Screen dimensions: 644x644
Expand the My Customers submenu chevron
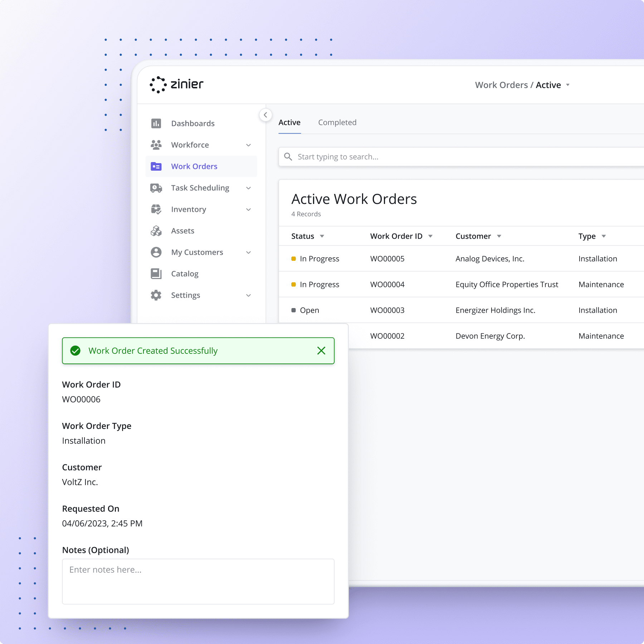click(249, 252)
